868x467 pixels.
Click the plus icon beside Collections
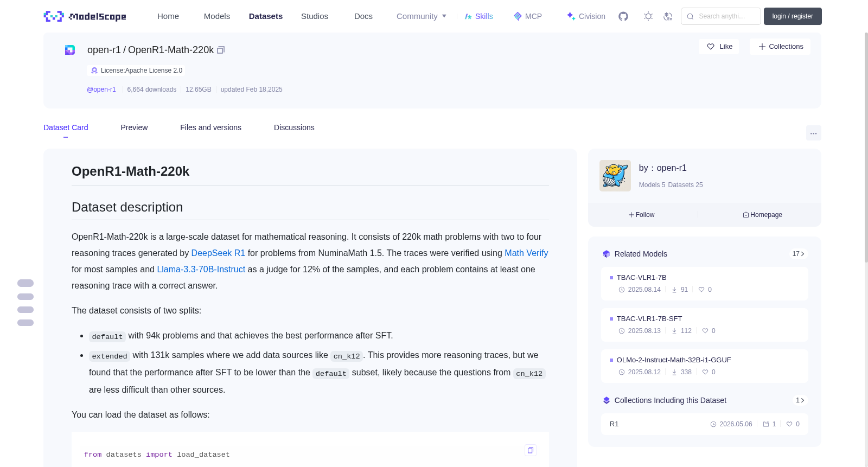tap(762, 47)
